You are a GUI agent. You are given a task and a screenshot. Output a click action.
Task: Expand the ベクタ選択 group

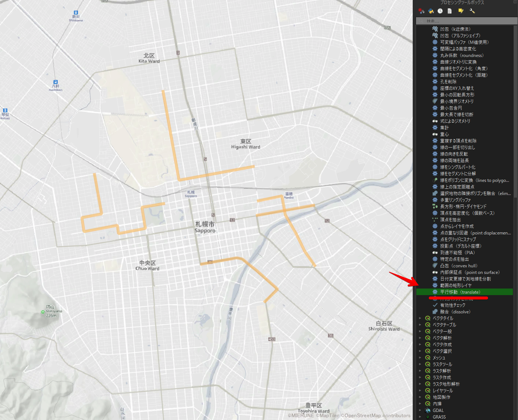click(x=420, y=351)
